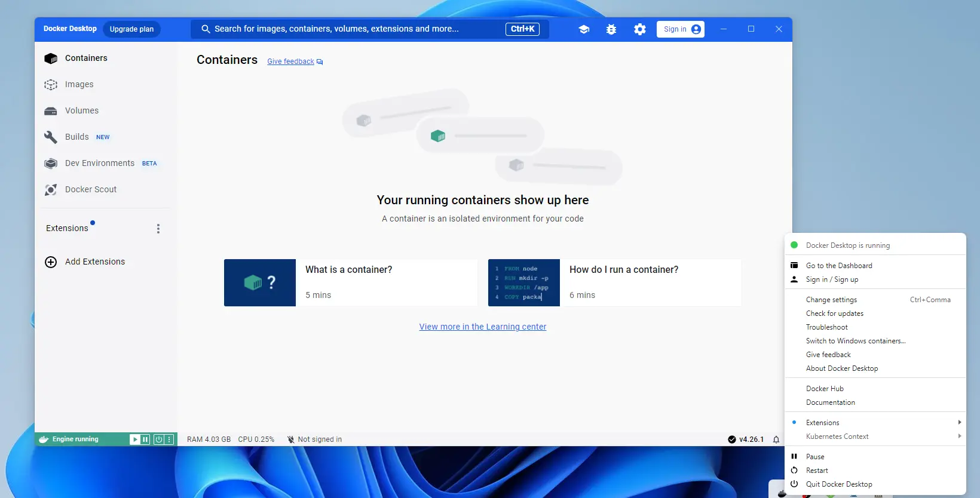Pause the engine from the status bar
This screenshot has width=980, height=498.
tap(145, 439)
